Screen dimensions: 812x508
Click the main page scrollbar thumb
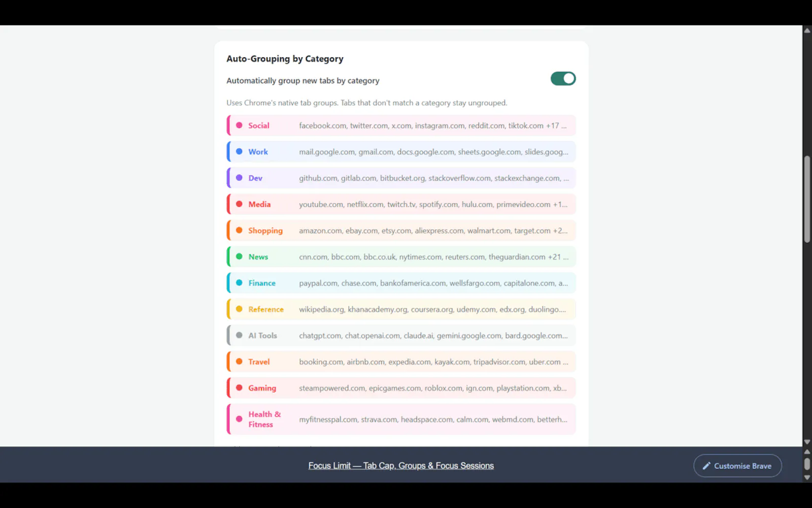pyautogui.click(x=807, y=199)
